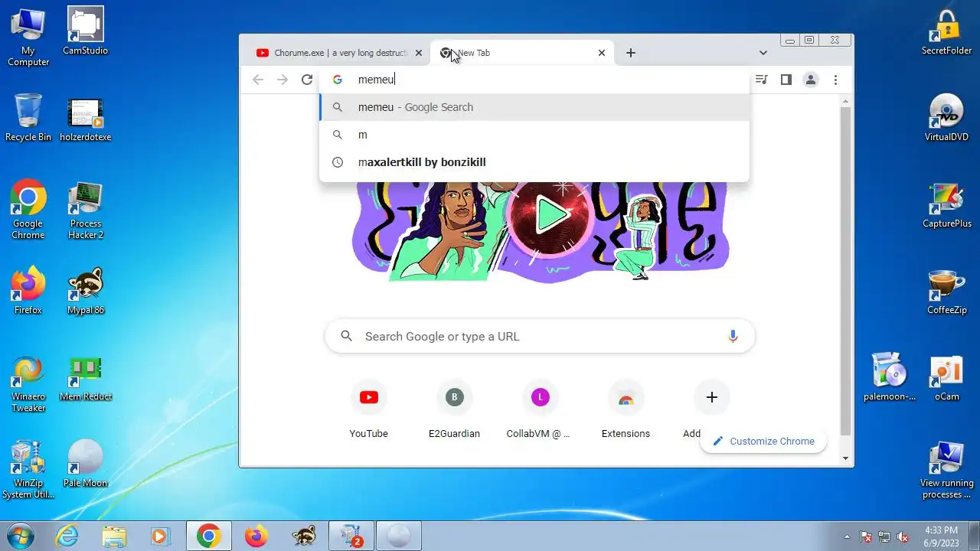Open Chrome three-dot menu
This screenshot has width=980, height=551.
click(x=835, y=80)
